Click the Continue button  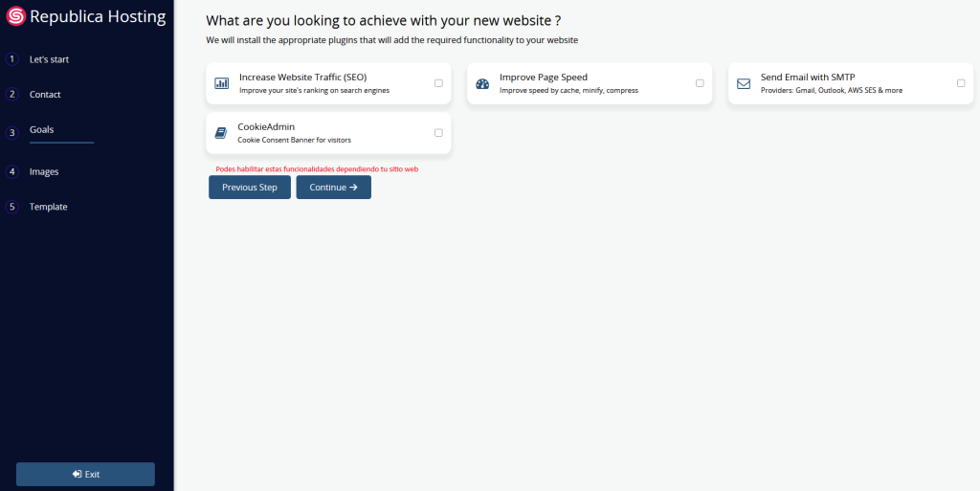[x=333, y=188]
